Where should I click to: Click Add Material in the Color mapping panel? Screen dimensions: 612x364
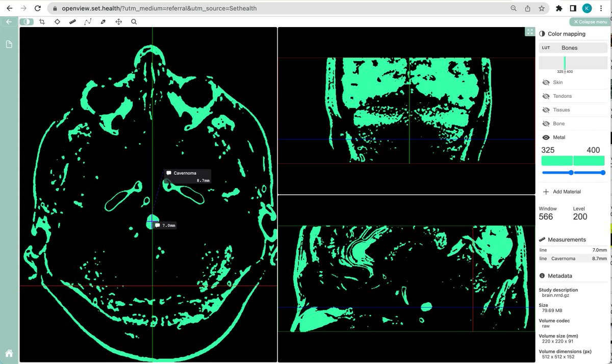pos(562,191)
